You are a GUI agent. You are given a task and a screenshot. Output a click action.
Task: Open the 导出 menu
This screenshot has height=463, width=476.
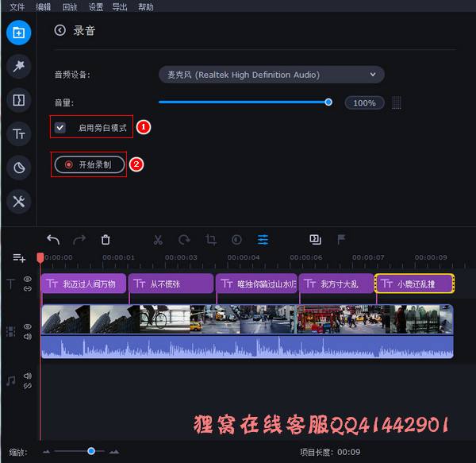[120, 6]
